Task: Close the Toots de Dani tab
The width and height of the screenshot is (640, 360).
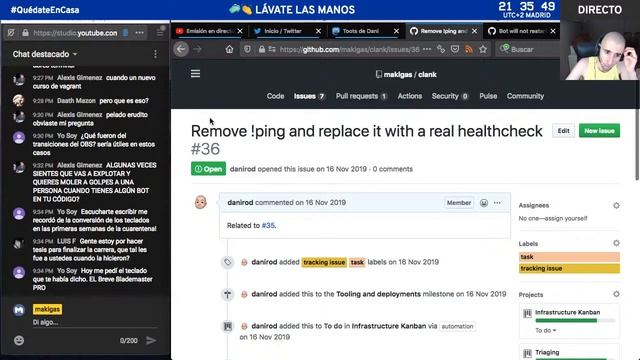Action: (x=396, y=31)
